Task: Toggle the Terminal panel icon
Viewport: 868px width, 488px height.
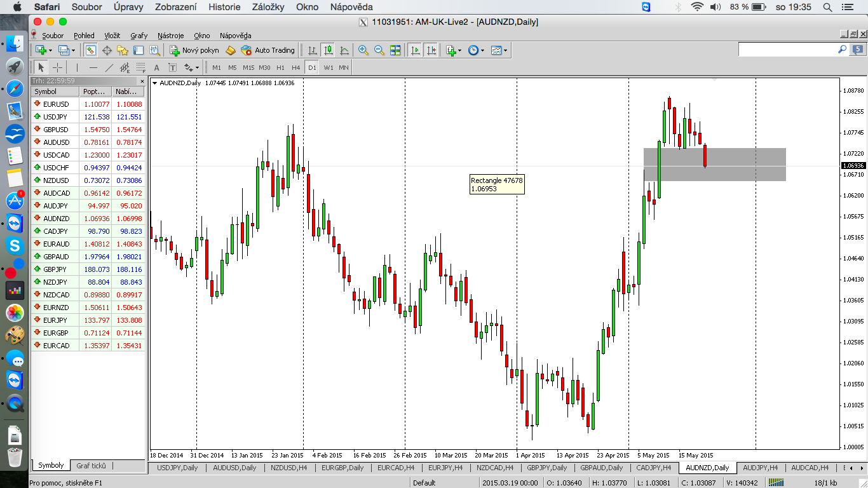Action: pos(138,50)
